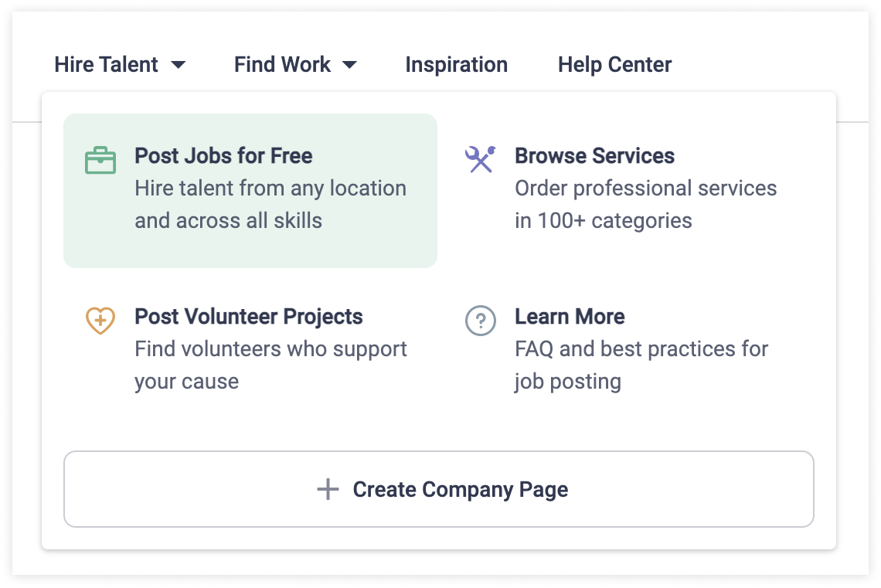Click 'Hire talent from any location' description
This screenshot has width=881, height=588.
[270, 189]
